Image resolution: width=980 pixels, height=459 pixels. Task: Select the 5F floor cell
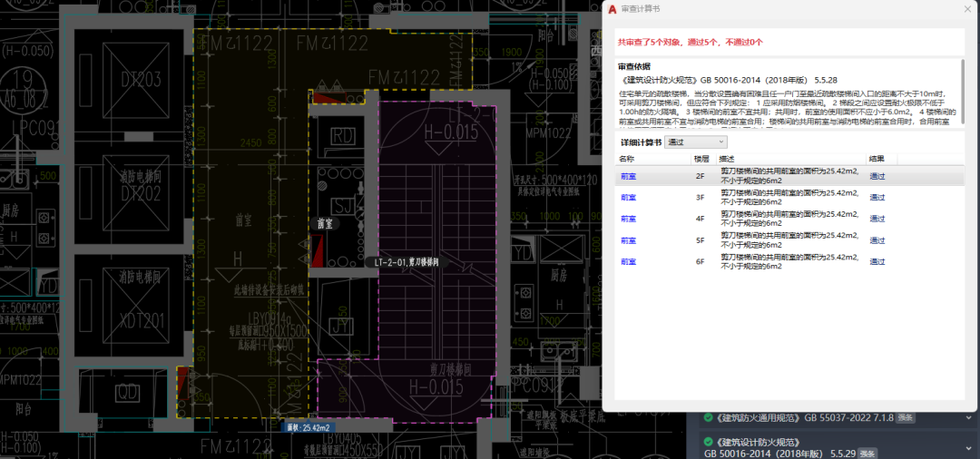(x=700, y=240)
